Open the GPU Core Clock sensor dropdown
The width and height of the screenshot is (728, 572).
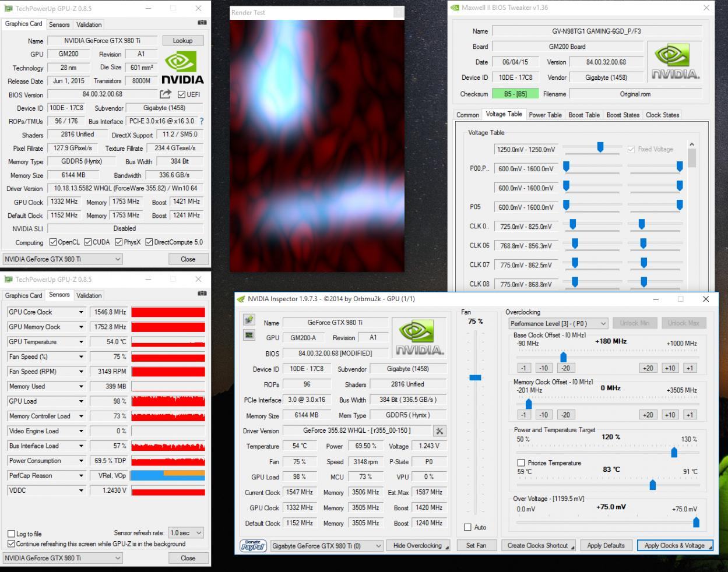coord(82,312)
